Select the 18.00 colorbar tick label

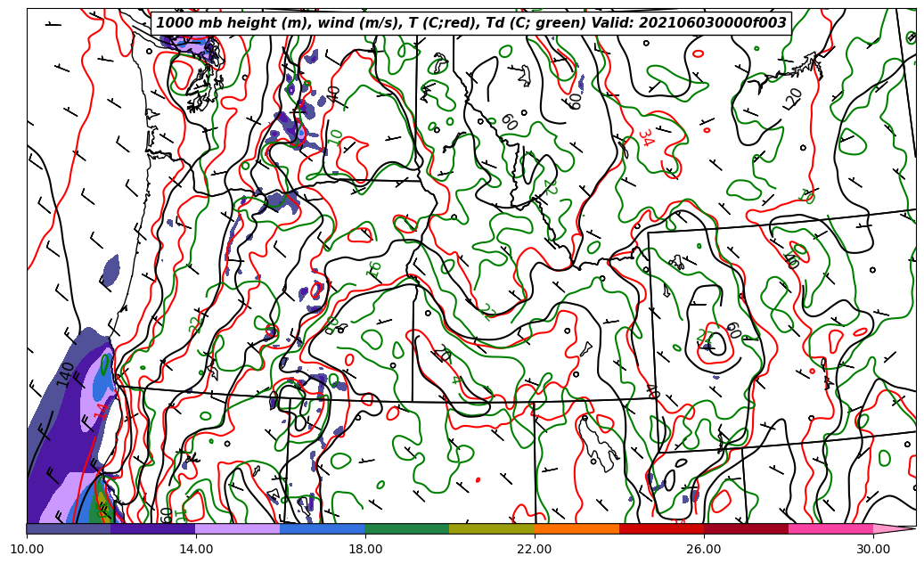tap(365, 549)
